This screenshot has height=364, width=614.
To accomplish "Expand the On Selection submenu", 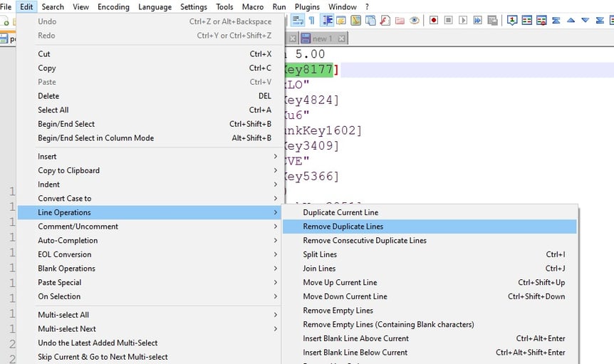I will 150,296.
